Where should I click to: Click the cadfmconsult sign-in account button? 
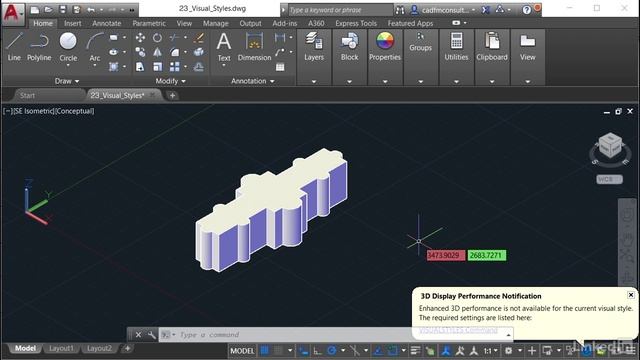[x=444, y=9]
